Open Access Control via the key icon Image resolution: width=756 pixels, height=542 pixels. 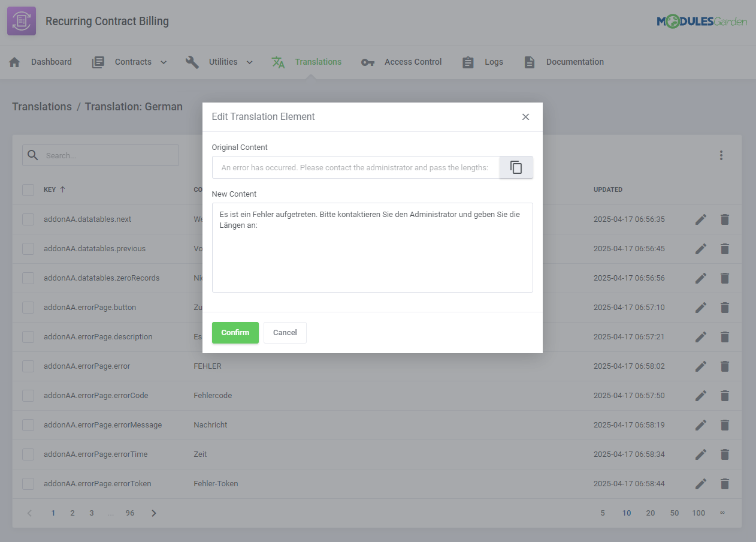click(x=367, y=62)
